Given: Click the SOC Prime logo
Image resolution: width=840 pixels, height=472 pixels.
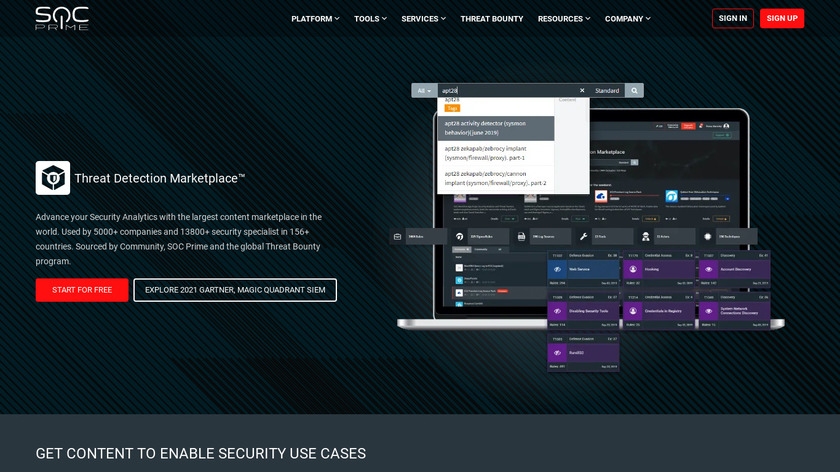Looking at the screenshot, I should tap(62, 18).
